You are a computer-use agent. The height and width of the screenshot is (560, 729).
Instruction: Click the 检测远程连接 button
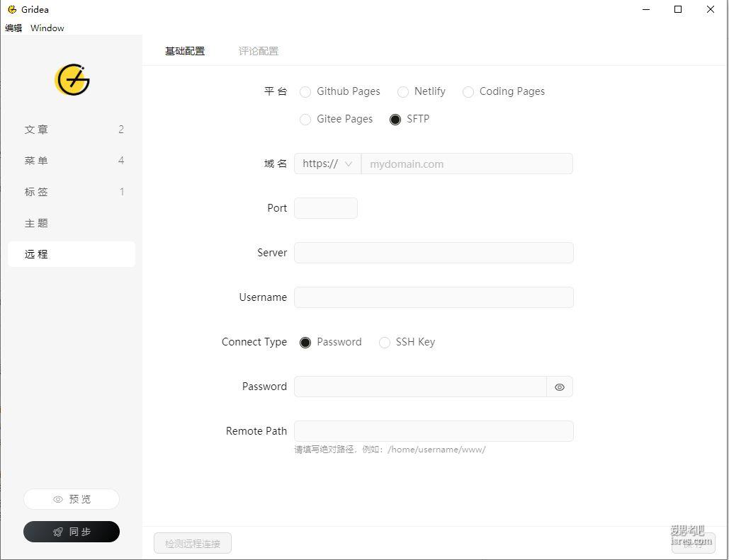tap(193, 543)
